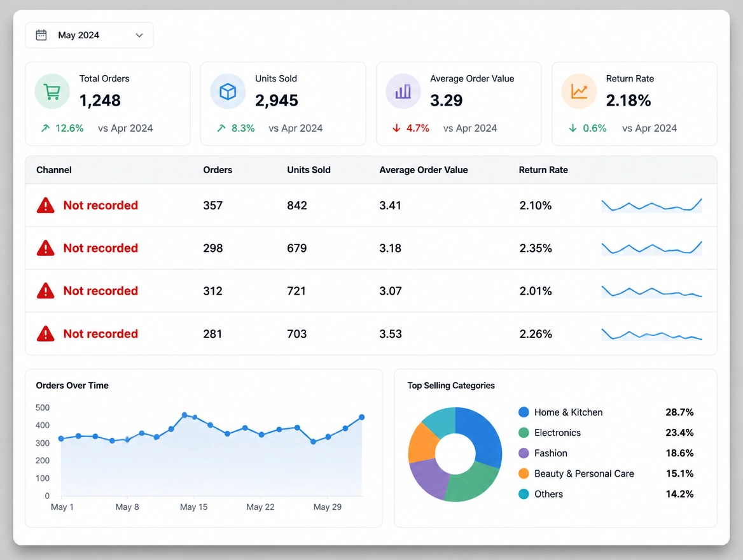Click the 28.7% category percentage
Screen dimensions: 743x560
(679, 412)
